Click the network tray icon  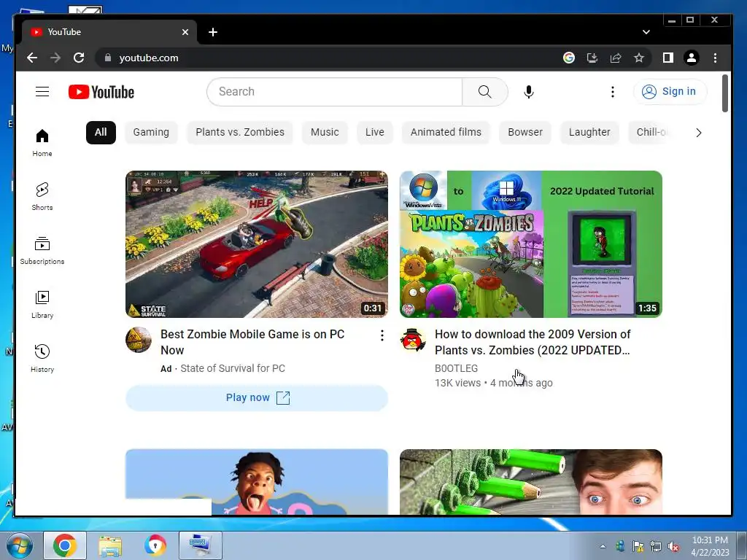point(656,547)
